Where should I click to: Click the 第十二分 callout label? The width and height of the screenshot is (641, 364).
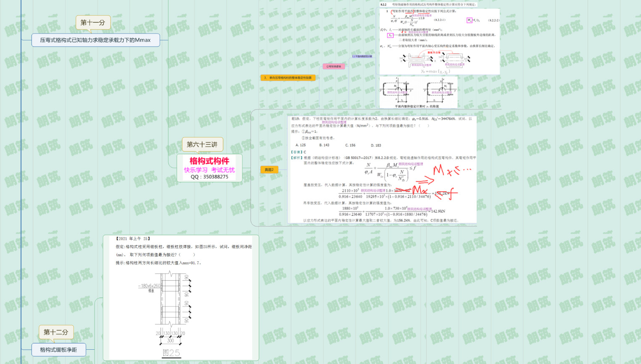pyautogui.click(x=56, y=332)
